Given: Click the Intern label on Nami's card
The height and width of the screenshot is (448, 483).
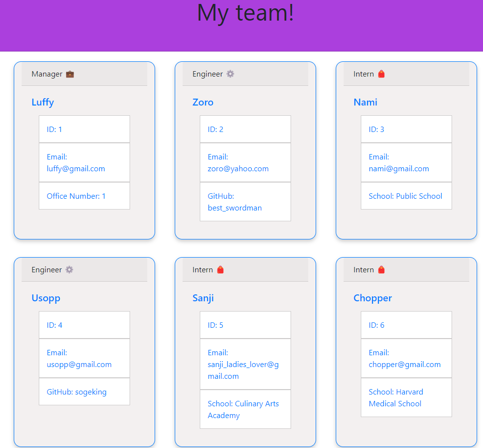Looking at the screenshot, I should pyautogui.click(x=364, y=74).
